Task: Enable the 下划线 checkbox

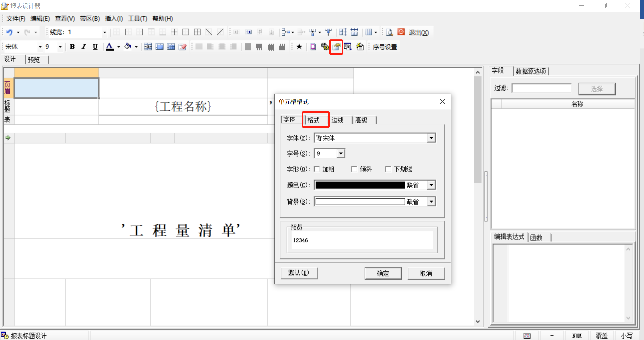Action: (388, 169)
